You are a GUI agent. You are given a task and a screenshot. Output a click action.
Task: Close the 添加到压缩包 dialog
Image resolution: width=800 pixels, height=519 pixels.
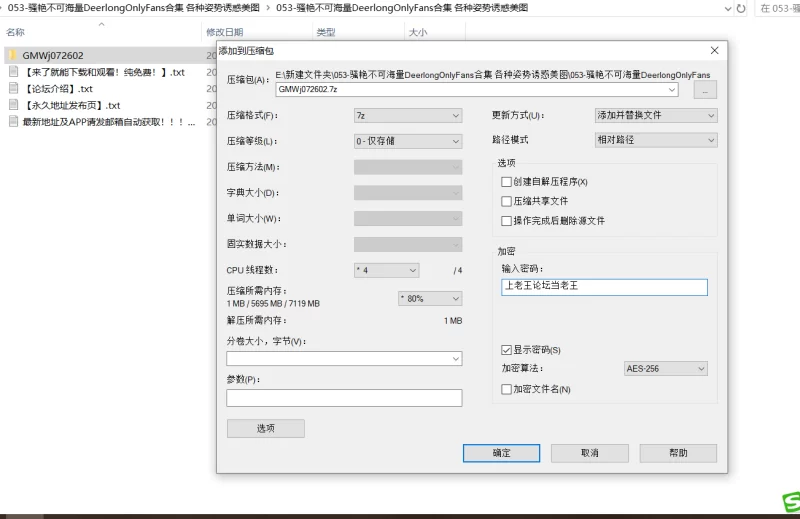click(x=714, y=50)
